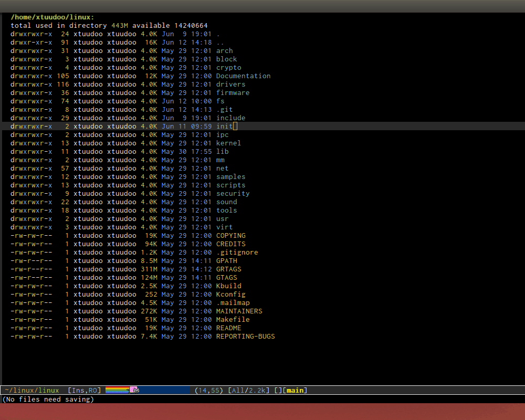This screenshot has height=420, width=525.
Task: Open the .gitignore file
Action: click(x=237, y=252)
